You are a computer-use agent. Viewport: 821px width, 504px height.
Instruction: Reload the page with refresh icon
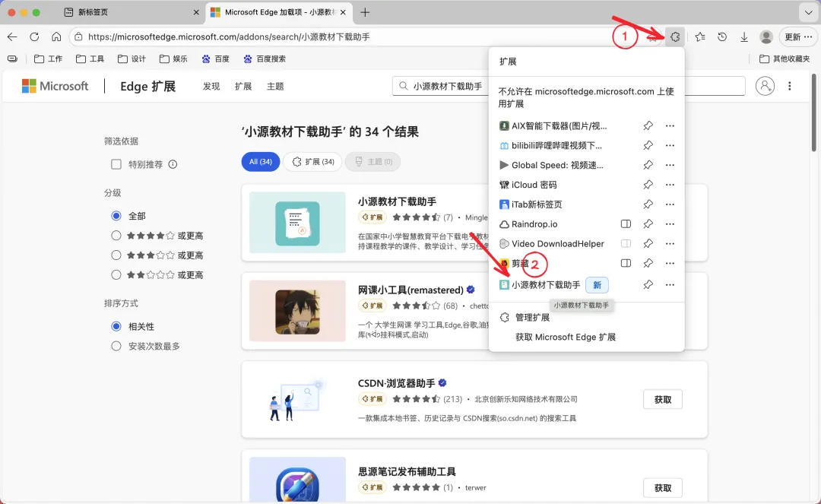34,36
